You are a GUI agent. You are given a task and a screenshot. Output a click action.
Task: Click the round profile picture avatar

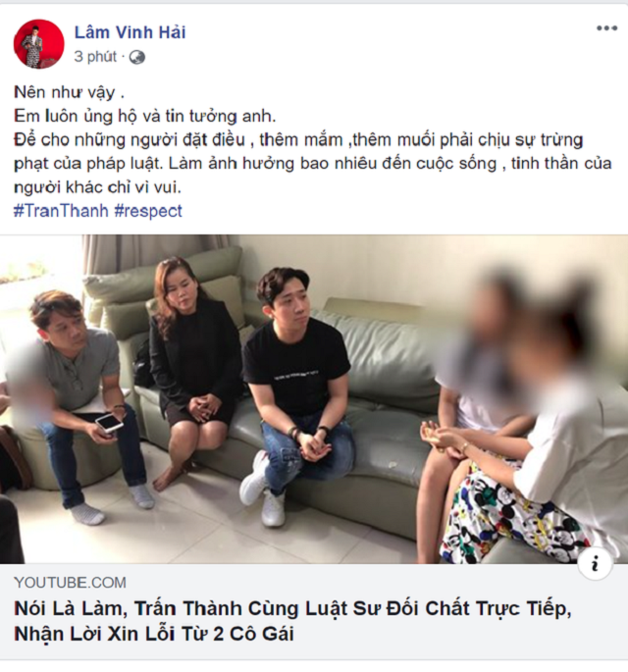point(39,44)
